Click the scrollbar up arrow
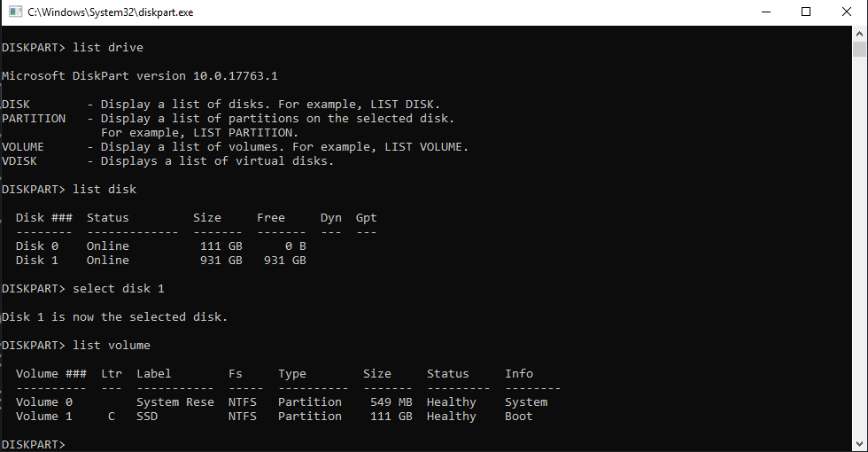 [859, 34]
